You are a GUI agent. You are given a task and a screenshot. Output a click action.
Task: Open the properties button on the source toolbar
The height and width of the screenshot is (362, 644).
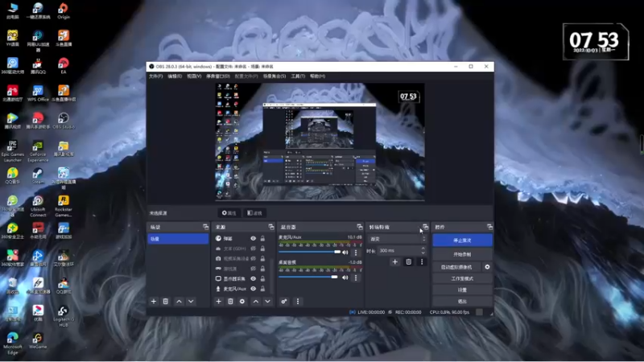229,213
